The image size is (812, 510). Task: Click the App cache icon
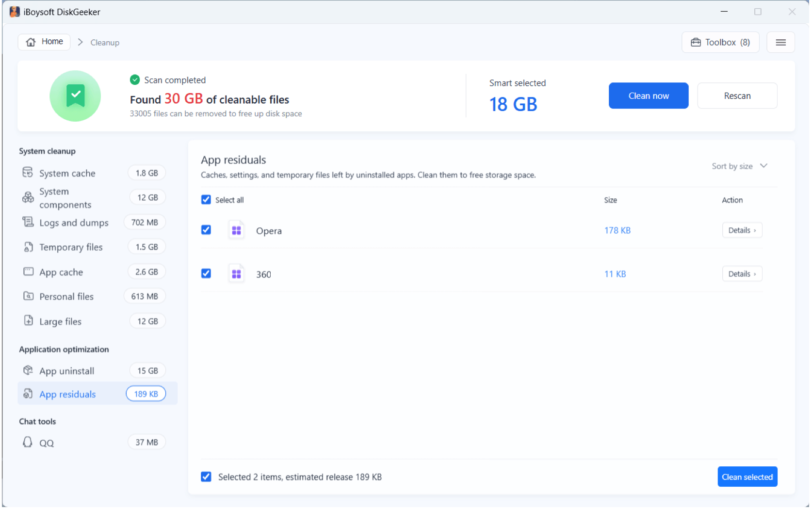coord(29,271)
